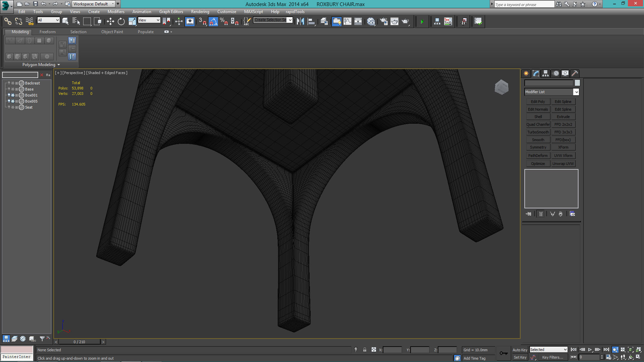This screenshot has width=644, height=362.
Task: Click Pin Stack icon under modifier stack
Action: pyautogui.click(x=529, y=214)
